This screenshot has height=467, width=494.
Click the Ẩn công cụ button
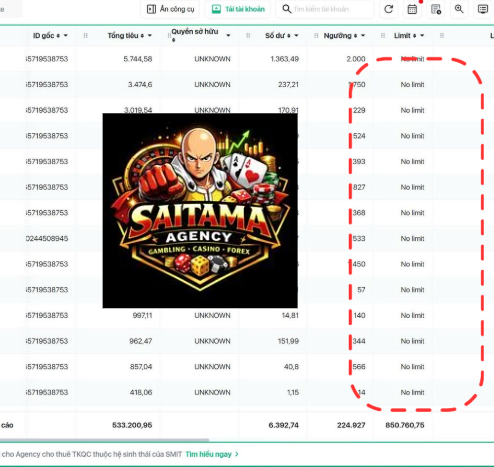pos(170,9)
